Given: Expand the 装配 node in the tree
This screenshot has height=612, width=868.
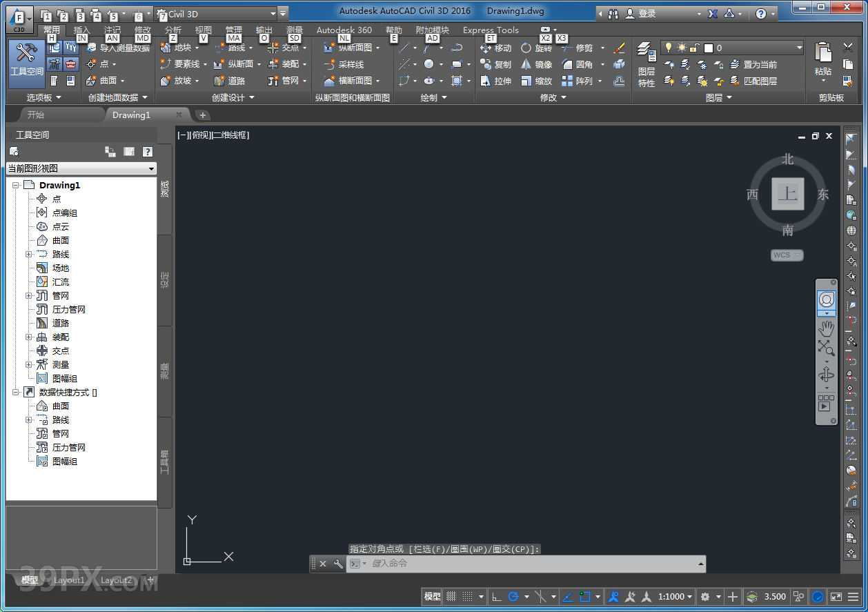Looking at the screenshot, I should click(x=29, y=337).
